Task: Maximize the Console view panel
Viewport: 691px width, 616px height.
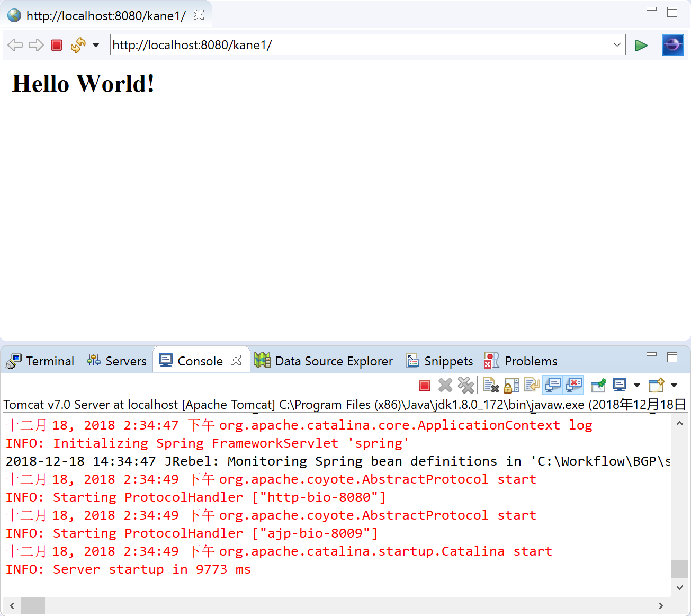Action: coord(672,358)
